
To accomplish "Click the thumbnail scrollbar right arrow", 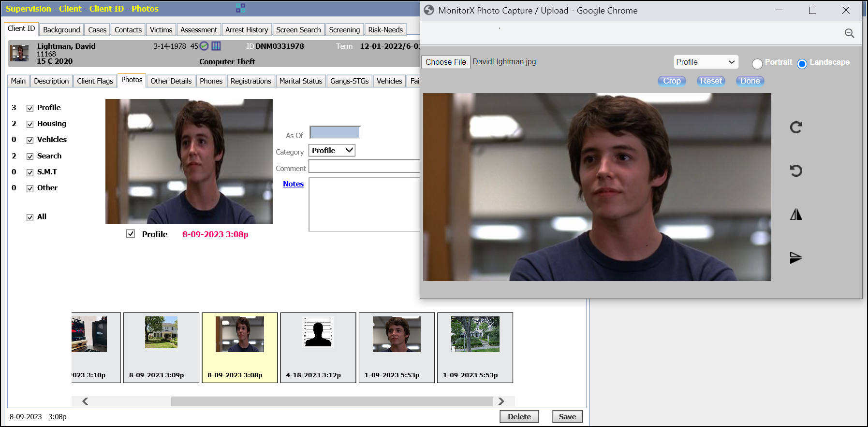I will (x=501, y=401).
